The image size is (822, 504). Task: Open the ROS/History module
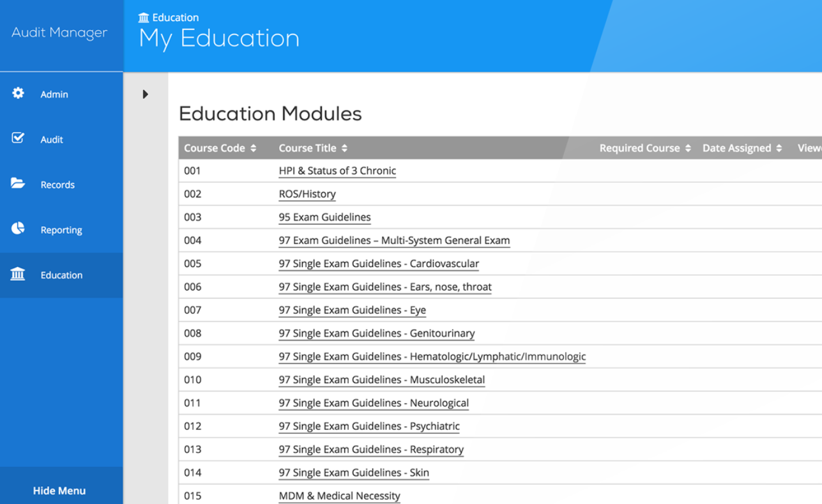click(307, 194)
